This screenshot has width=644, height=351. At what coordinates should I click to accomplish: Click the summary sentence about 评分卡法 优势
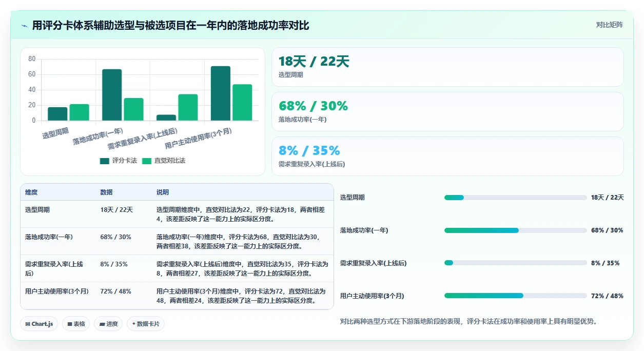click(x=469, y=322)
